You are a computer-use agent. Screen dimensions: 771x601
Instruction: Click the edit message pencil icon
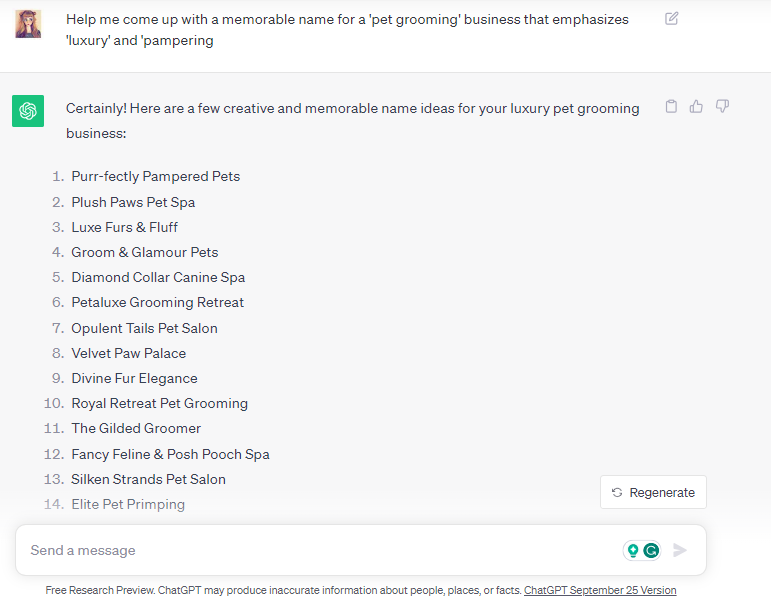click(672, 18)
